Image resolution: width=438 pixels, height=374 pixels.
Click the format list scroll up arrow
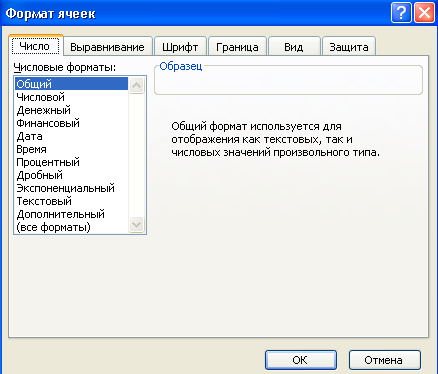(137, 85)
